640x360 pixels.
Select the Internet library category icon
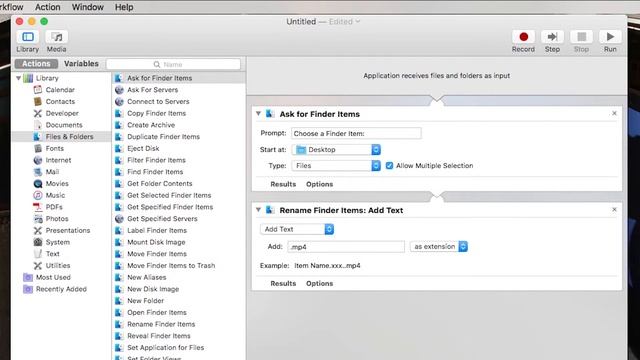point(38,160)
